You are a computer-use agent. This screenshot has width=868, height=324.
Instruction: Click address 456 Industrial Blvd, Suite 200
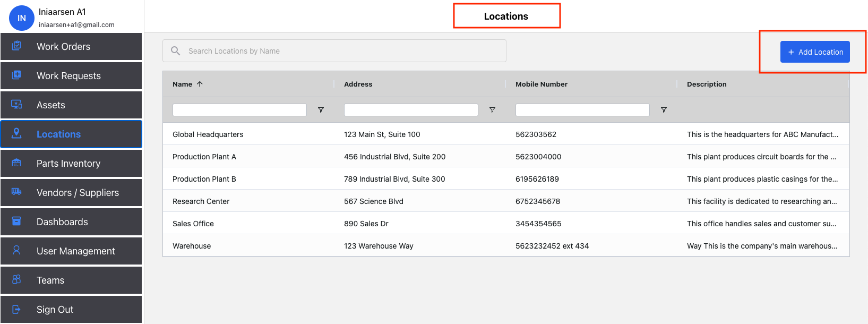(395, 157)
